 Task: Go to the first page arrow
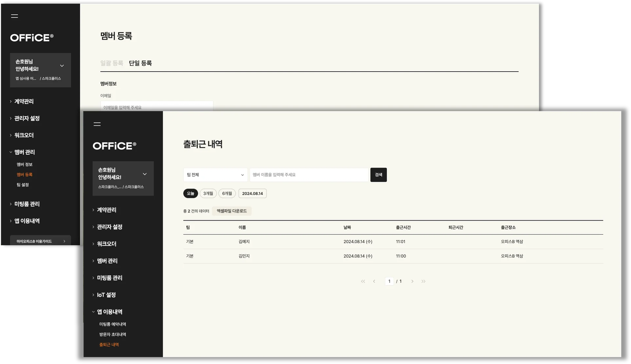(x=363, y=281)
